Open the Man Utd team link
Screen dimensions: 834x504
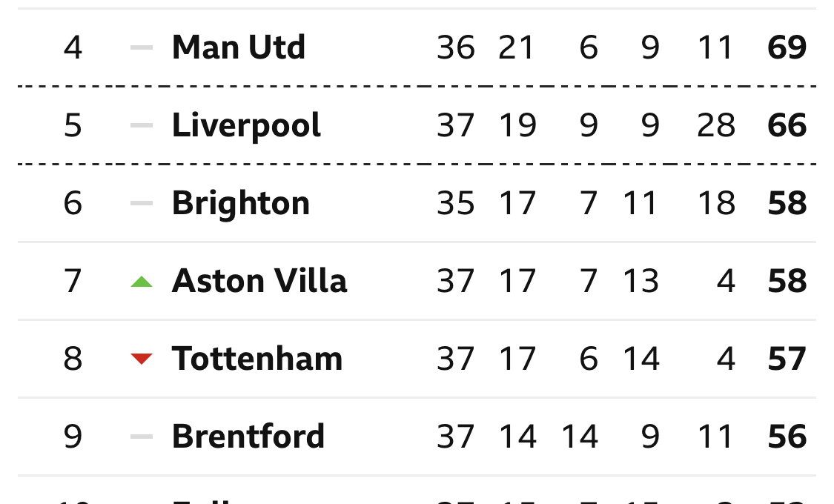pos(239,47)
